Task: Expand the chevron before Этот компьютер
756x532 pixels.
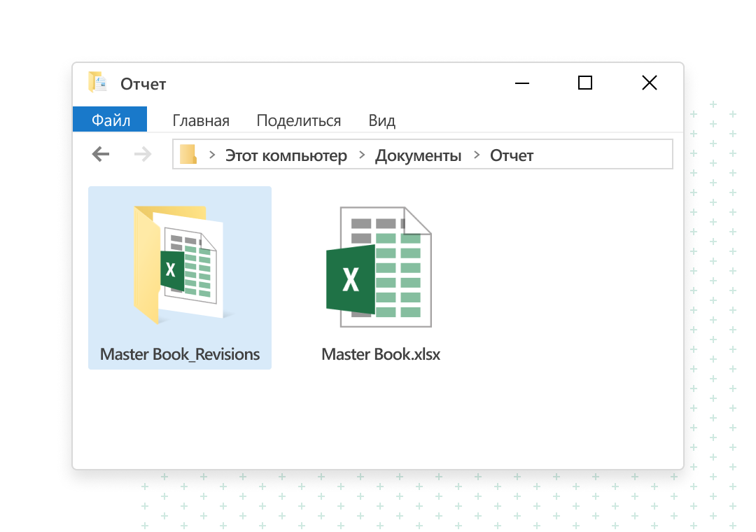Action: pyautogui.click(x=211, y=155)
